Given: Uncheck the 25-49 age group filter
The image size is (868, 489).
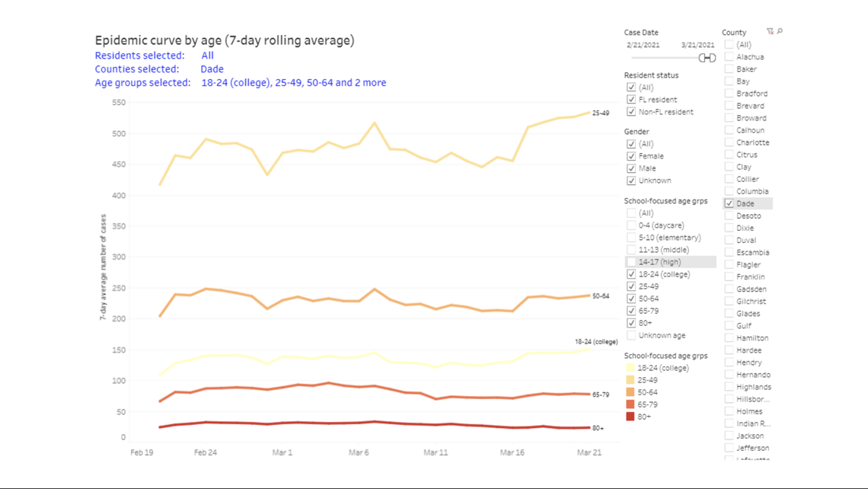Looking at the screenshot, I should 631,286.
